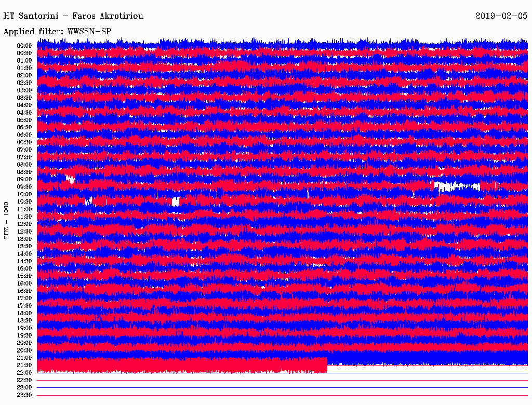Click the 21:30 time label
This screenshot has width=532, height=405.
point(24,365)
